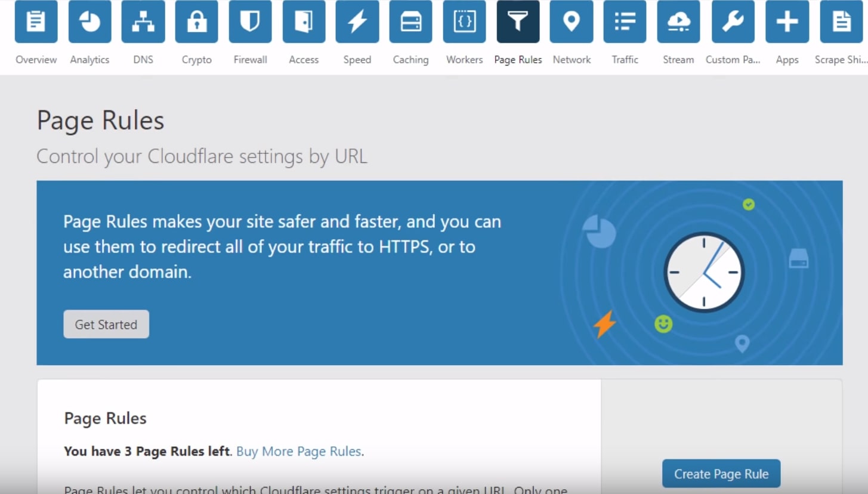Screen dimensions: 868x494
Task: Click the Create Page Rule button
Action: [721, 474]
